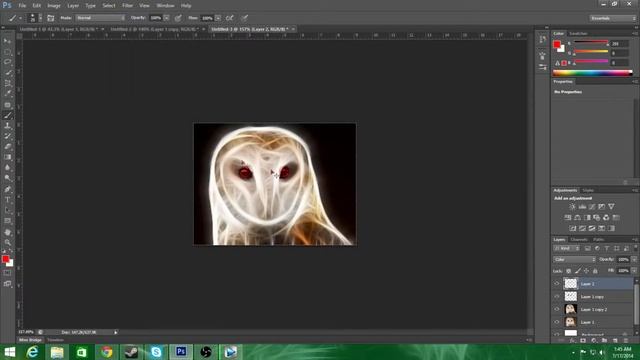640x360 pixels.
Task: Toggle lock transparent pixels
Action: pos(569,271)
